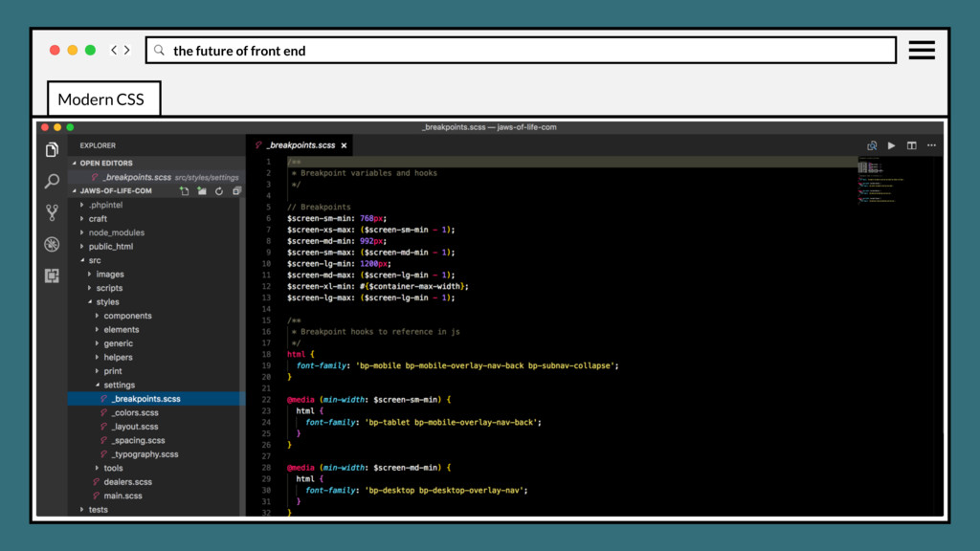
Task: Collapse the OPEN EDITORS section
Action: [105, 164]
